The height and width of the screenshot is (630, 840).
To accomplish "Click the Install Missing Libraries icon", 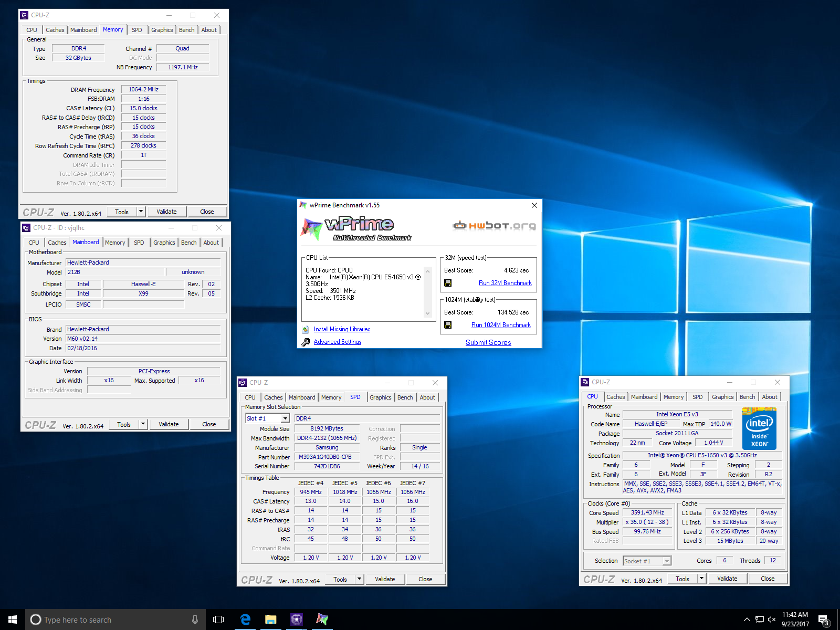I will [x=306, y=330].
